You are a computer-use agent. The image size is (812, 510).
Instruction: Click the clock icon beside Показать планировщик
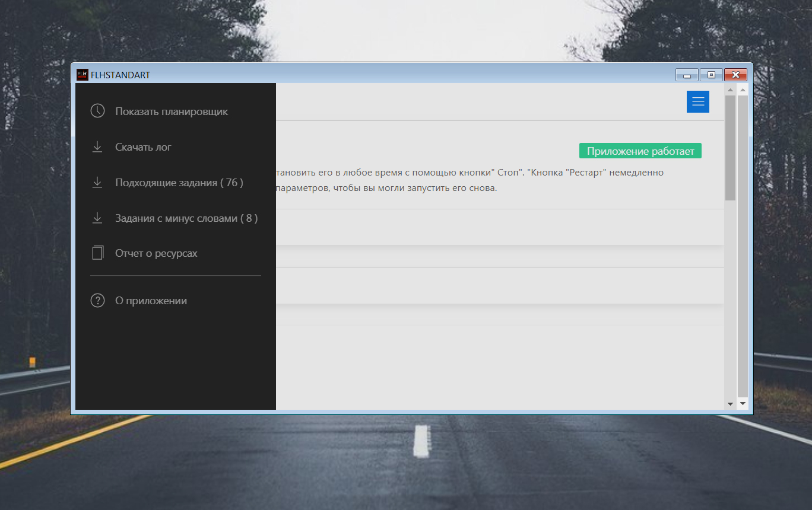97,111
